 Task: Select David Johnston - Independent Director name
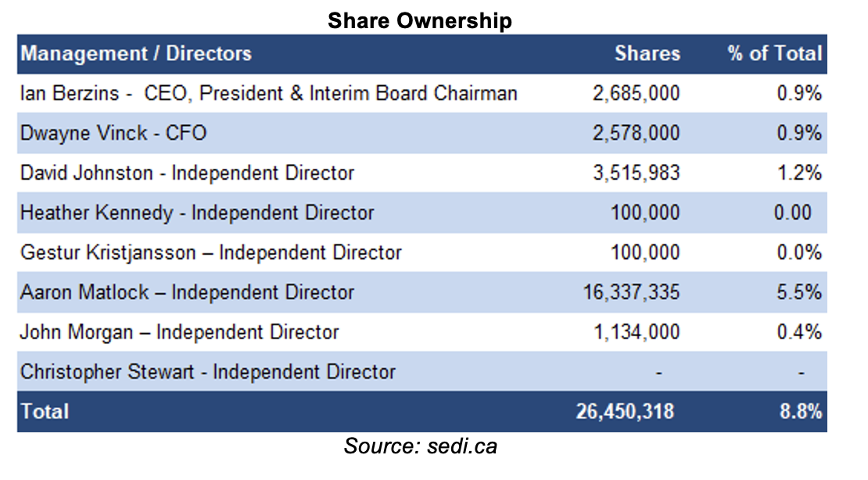tap(187, 173)
